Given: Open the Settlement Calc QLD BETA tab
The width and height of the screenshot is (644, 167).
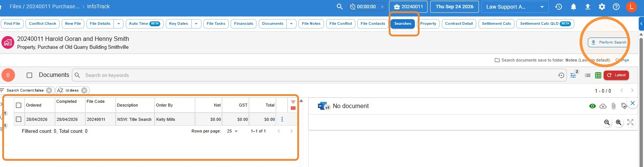Looking at the screenshot, I should (x=545, y=24).
